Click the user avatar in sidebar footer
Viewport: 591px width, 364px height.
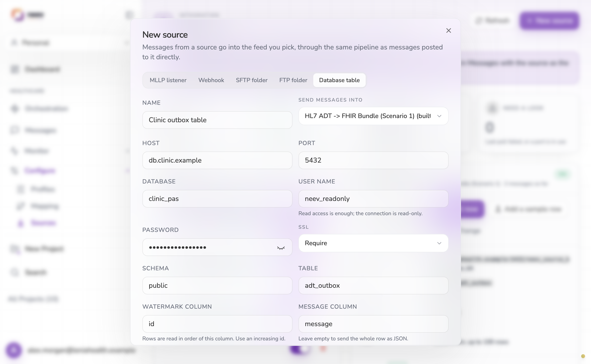14,350
